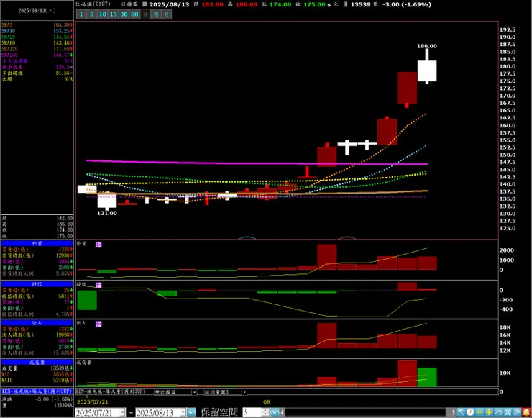The image size is (532, 418).
Task: Switch to the 1-minute chart
Action: pyautogui.click(x=81, y=14)
